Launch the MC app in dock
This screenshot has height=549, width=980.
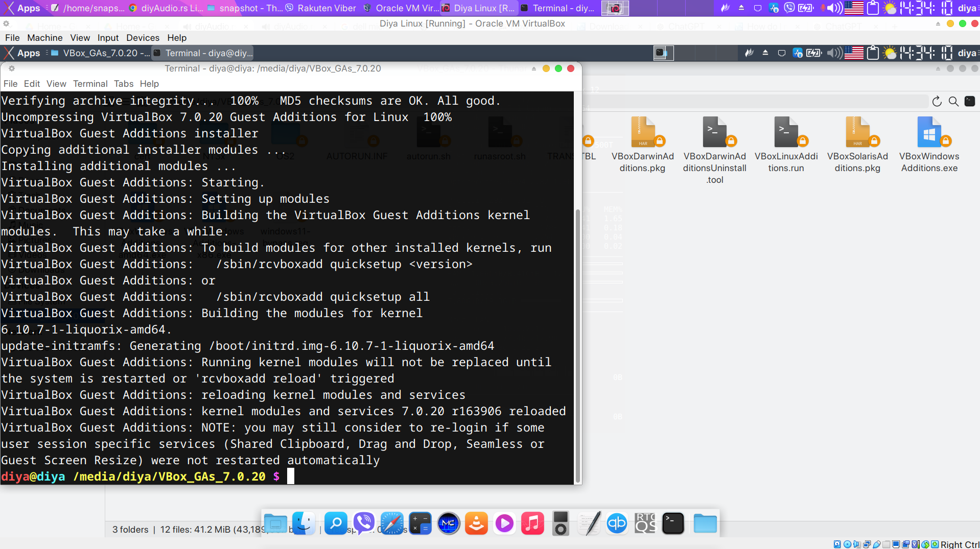449,523
